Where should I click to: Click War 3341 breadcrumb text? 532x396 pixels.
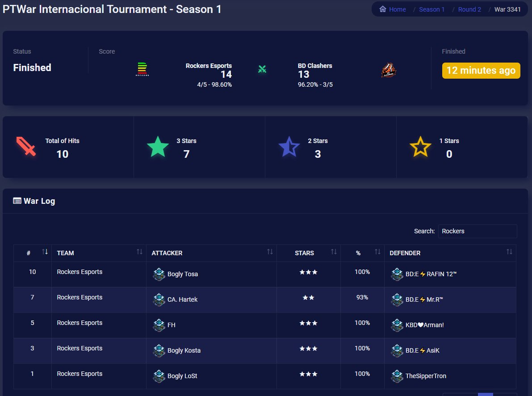507,9
